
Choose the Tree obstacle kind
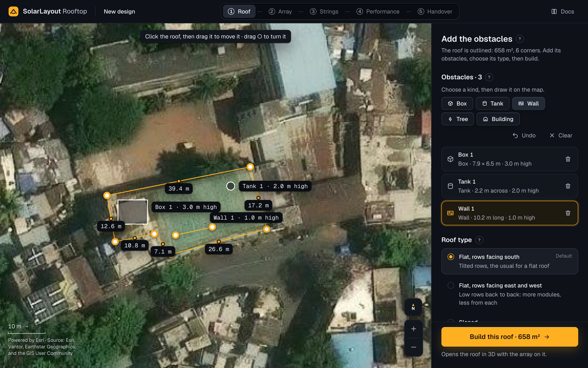[458, 119]
